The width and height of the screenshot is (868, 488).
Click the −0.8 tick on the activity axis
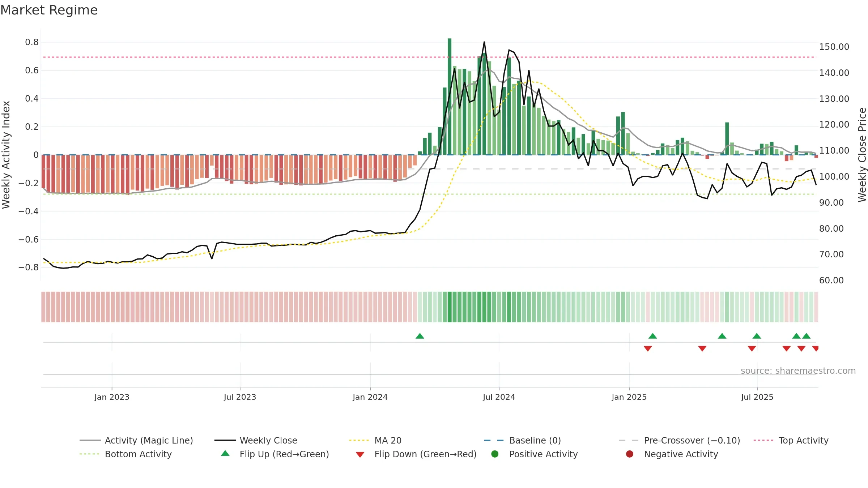point(29,267)
